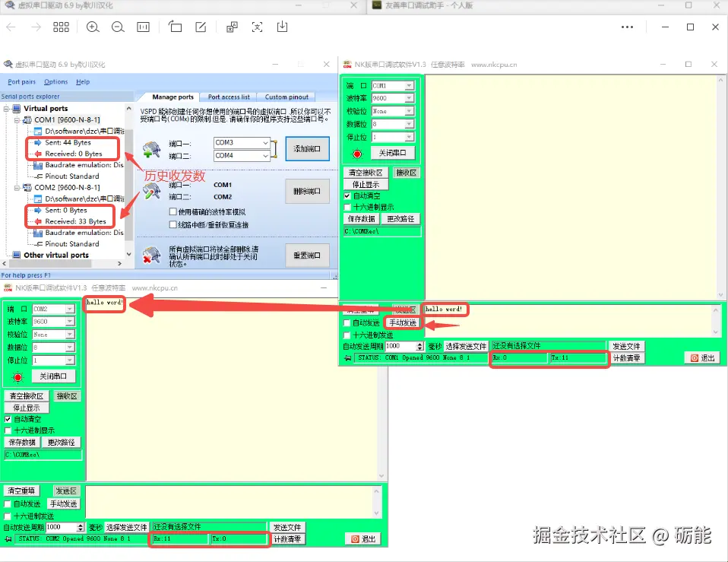Enable 十六进制显示 in COM2 window
Image resolution: width=728 pixels, height=562 pixels.
coord(8,430)
